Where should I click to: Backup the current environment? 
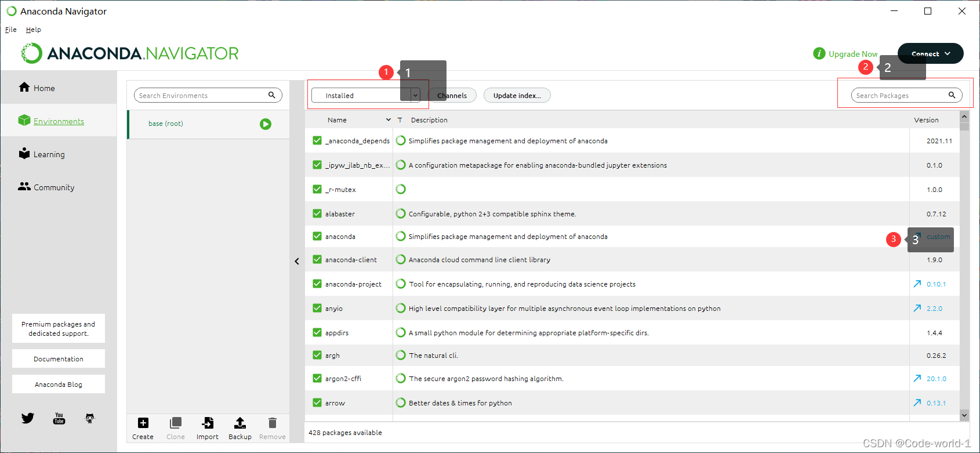point(240,429)
